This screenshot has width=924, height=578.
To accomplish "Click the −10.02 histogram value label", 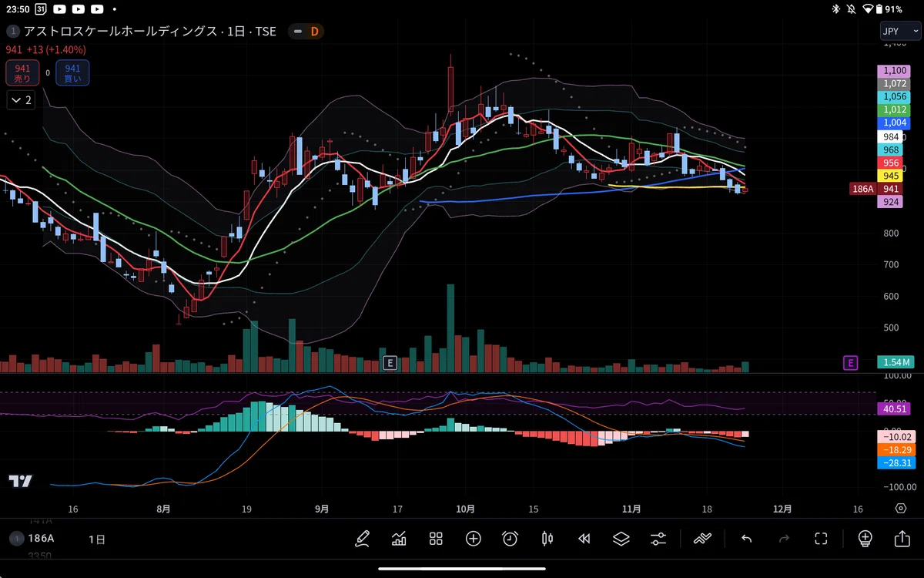I will (x=896, y=436).
